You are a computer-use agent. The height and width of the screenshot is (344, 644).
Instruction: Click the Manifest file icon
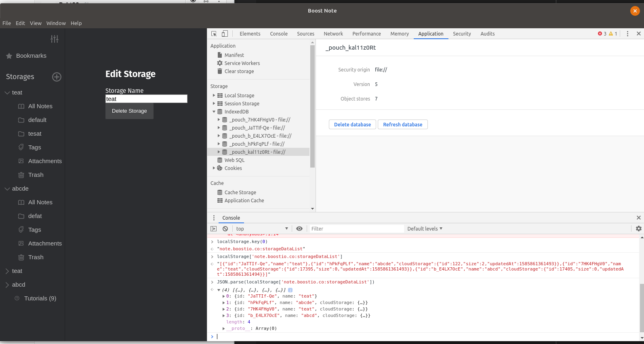(220, 55)
